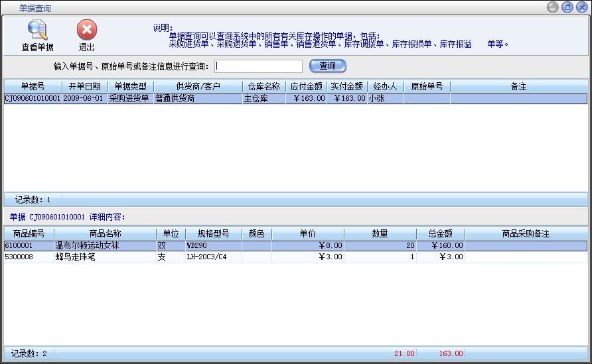This screenshot has width=592, height=364.
Task: Click the 商品编号 column header
Action: point(28,234)
